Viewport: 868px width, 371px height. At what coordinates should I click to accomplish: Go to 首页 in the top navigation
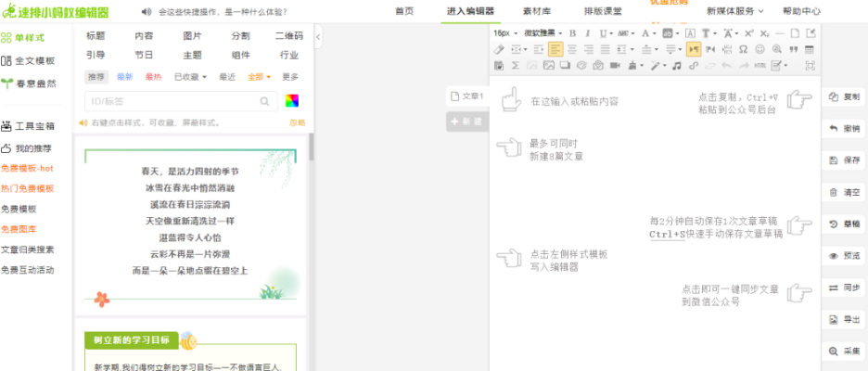click(x=404, y=11)
